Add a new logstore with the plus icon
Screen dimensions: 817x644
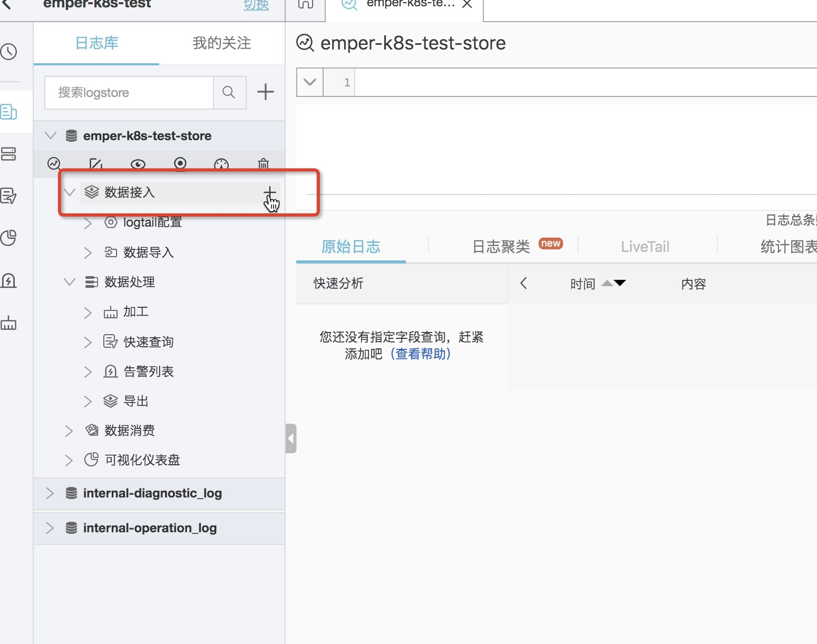click(x=266, y=92)
